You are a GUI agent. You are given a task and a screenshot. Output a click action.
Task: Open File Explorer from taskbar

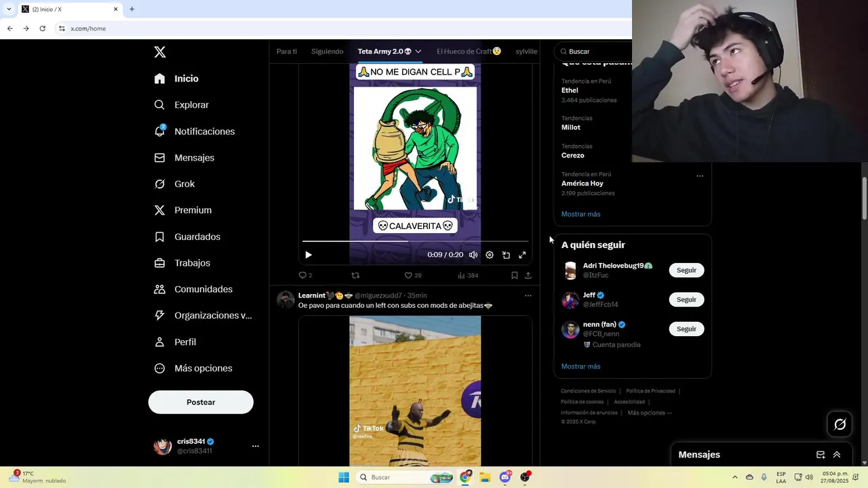click(485, 477)
